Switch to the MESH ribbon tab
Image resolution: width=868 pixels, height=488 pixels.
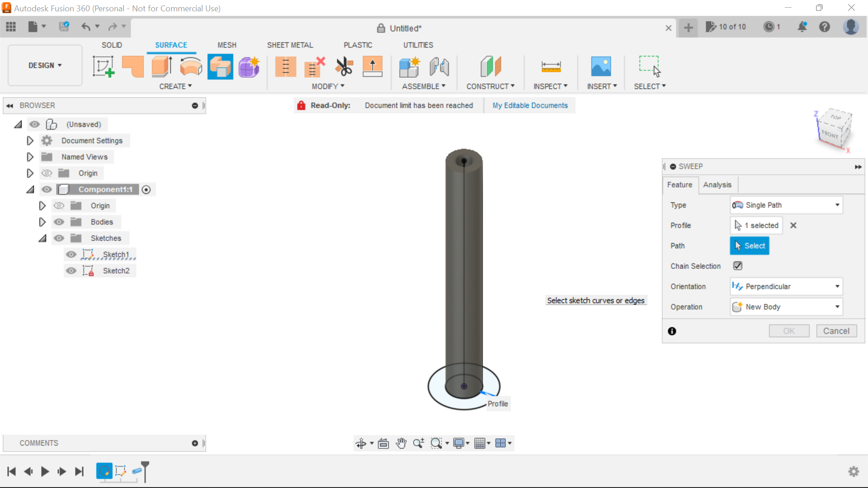(x=227, y=45)
